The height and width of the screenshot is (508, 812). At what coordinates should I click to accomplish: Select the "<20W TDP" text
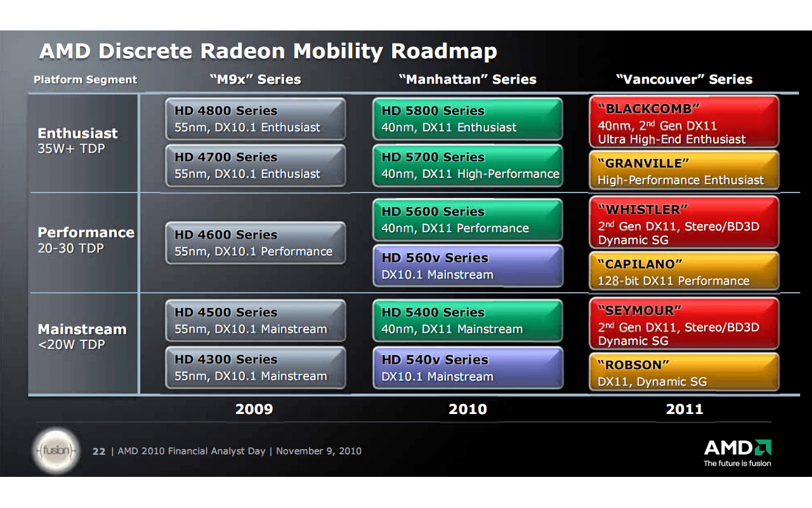coord(71,345)
